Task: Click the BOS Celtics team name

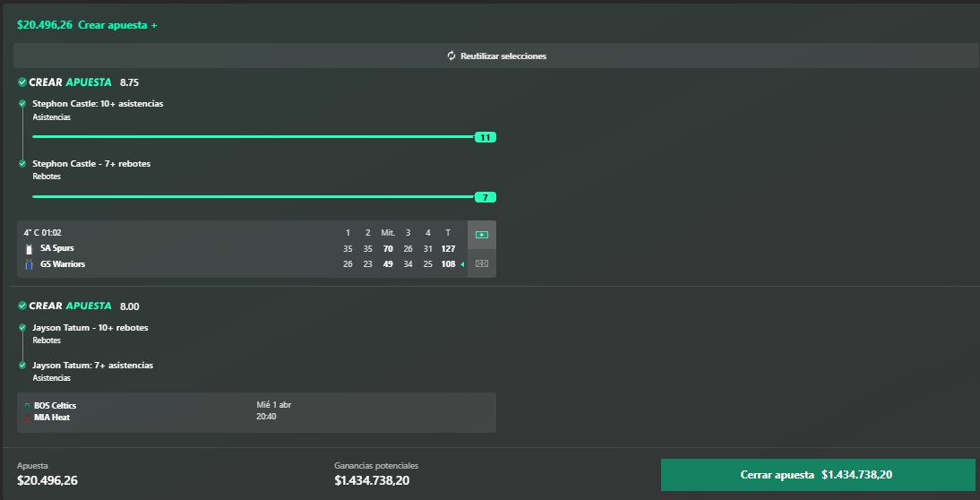Action: pos(55,406)
